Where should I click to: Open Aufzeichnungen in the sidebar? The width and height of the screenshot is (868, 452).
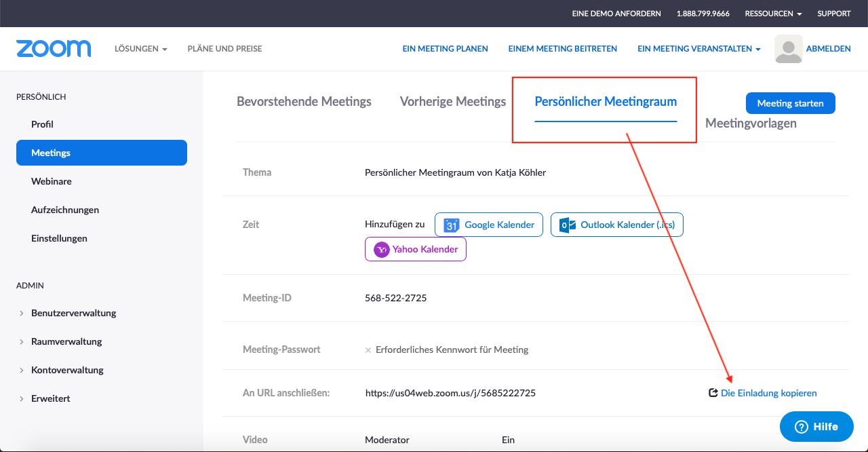pyautogui.click(x=65, y=210)
